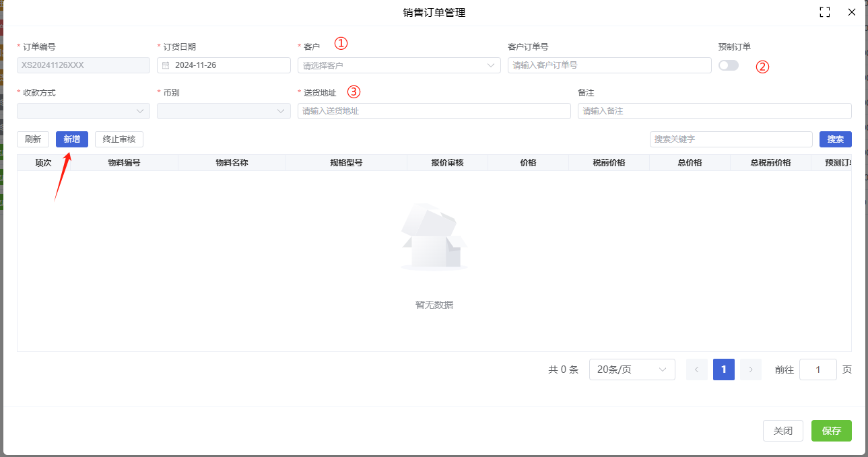Click the 刷新 button

[x=33, y=139]
